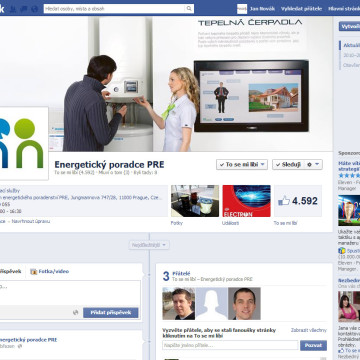
Task: Open messages icon in top bar
Action: point(24,9)
